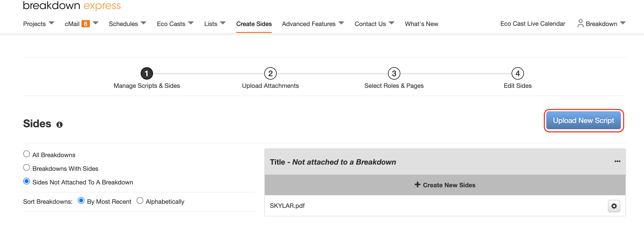Viewport: 644px width, 238px height.
Task: Open the Lists menu
Action: (211, 24)
